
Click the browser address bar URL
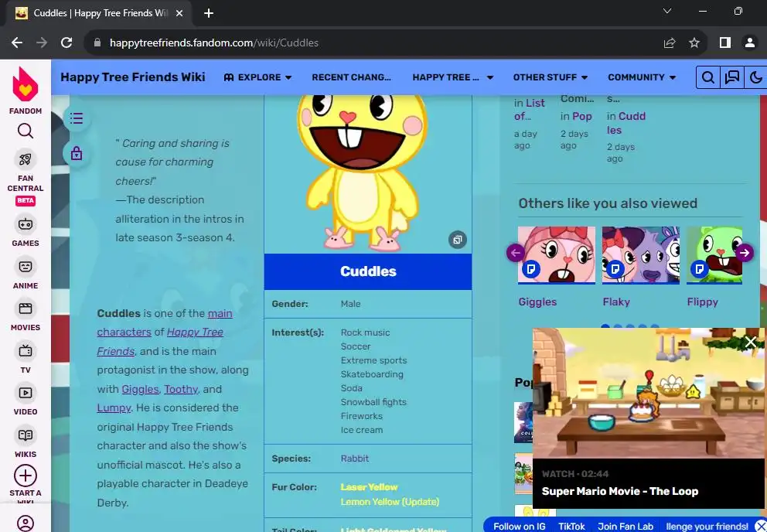[x=213, y=43]
